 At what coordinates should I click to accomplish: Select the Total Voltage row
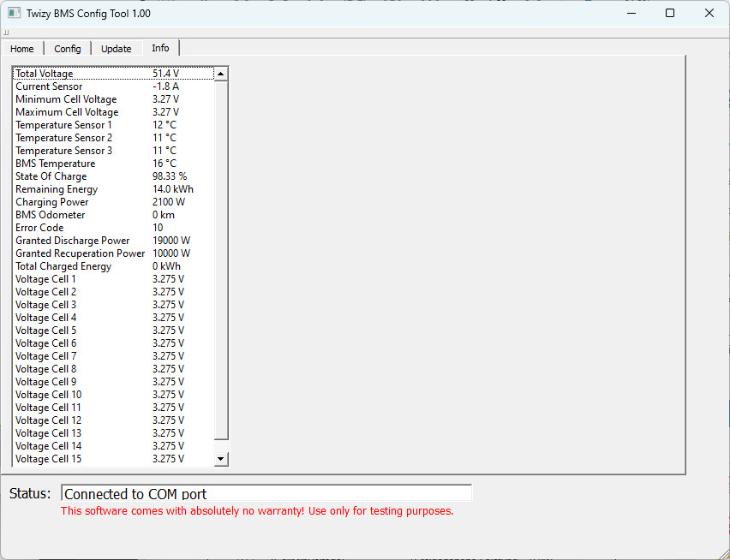click(111, 74)
